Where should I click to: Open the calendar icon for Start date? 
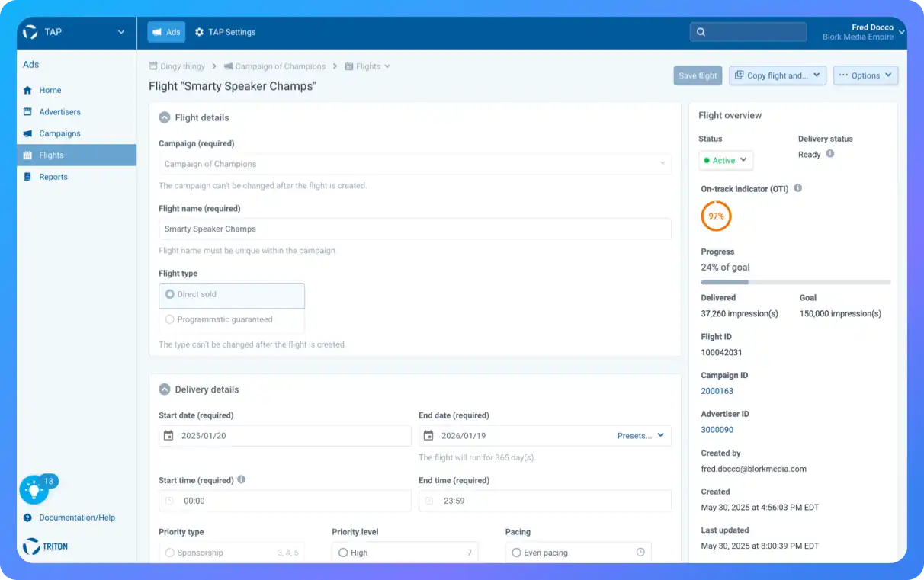168,436
